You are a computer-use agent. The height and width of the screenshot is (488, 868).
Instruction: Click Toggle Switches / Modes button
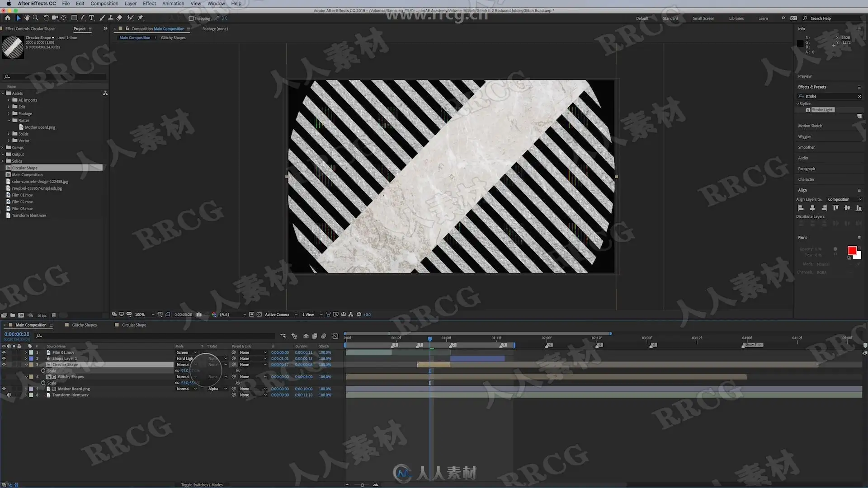202,485
